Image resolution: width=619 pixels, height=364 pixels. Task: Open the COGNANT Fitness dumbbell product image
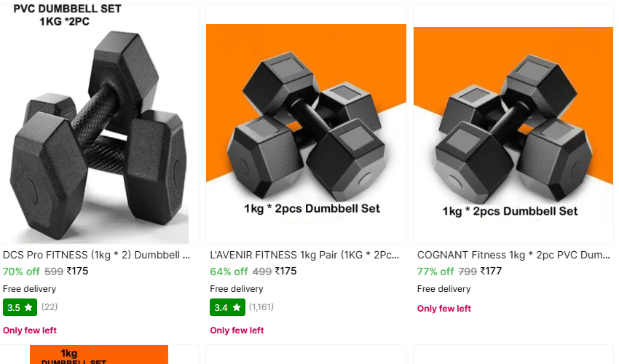(x=513, y=124)
